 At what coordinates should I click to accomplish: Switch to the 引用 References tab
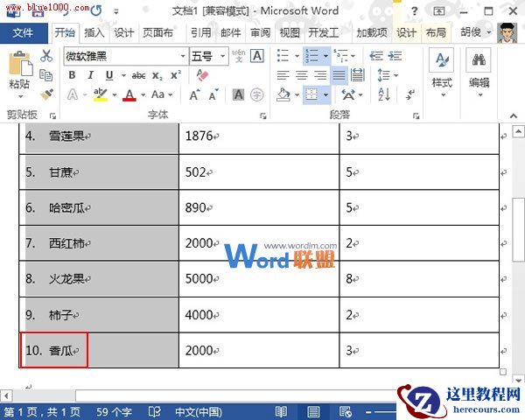click(x=201, y=33)
